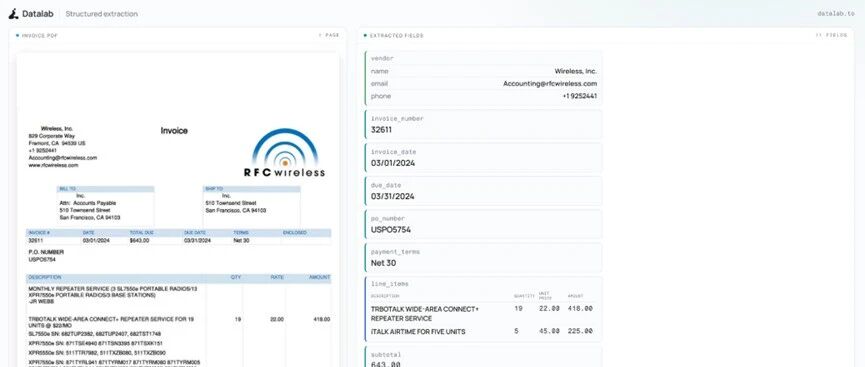Click the 225.00 amount in extracted line items
Viewport: 865px width, 367px height.
580,331
